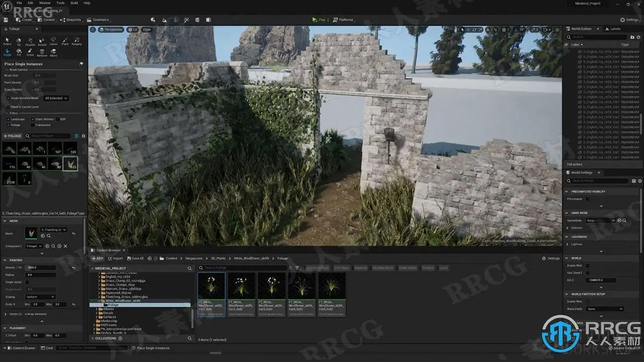
Task: Enable Place in Current Level checkbox
Action: [x=8, y=107]
